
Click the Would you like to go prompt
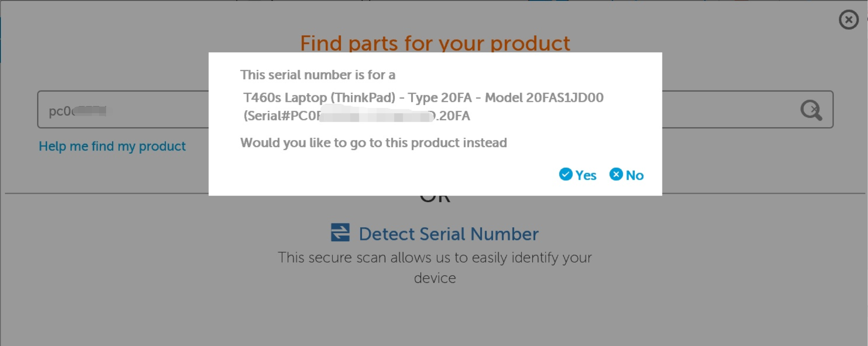point(373,143)
